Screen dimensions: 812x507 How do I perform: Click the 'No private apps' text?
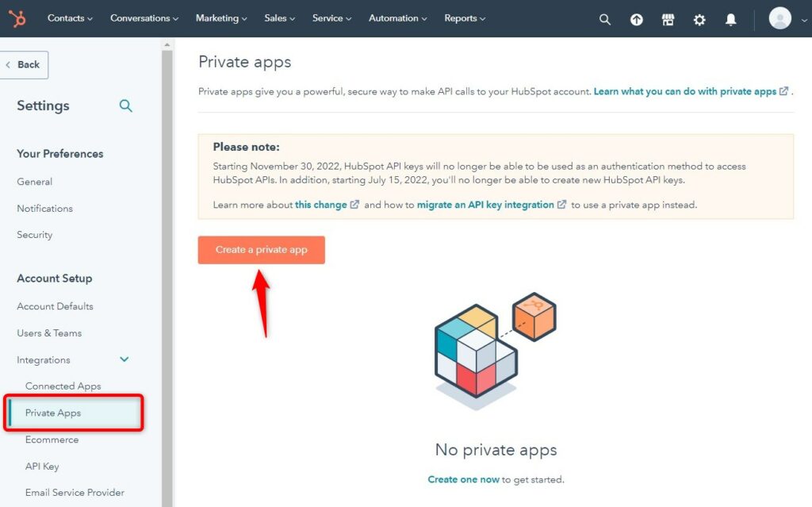point(496,449)
